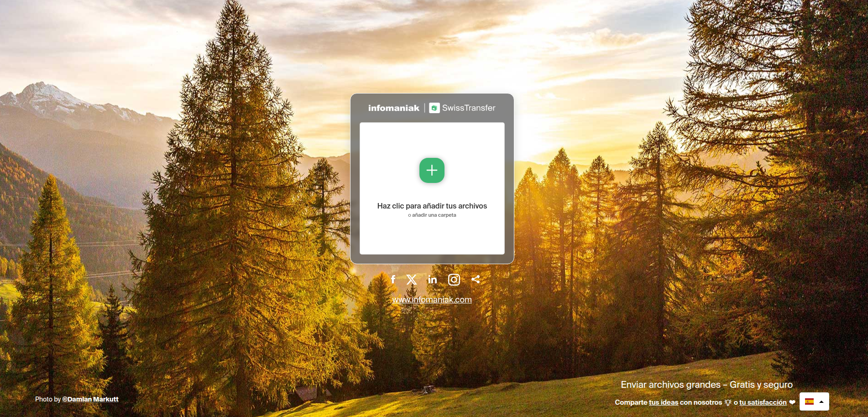Click the SwissTransfer name in the header

click(468, 108)
